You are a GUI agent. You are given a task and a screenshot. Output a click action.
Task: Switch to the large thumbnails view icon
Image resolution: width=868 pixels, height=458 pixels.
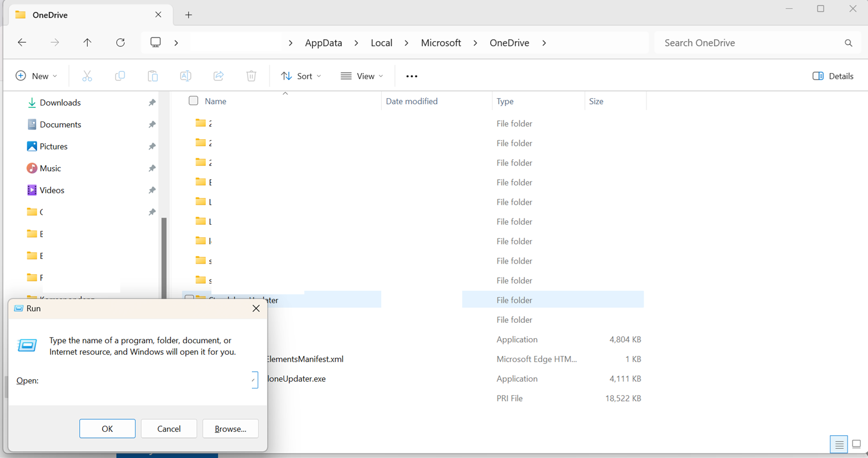coord(857,444)
